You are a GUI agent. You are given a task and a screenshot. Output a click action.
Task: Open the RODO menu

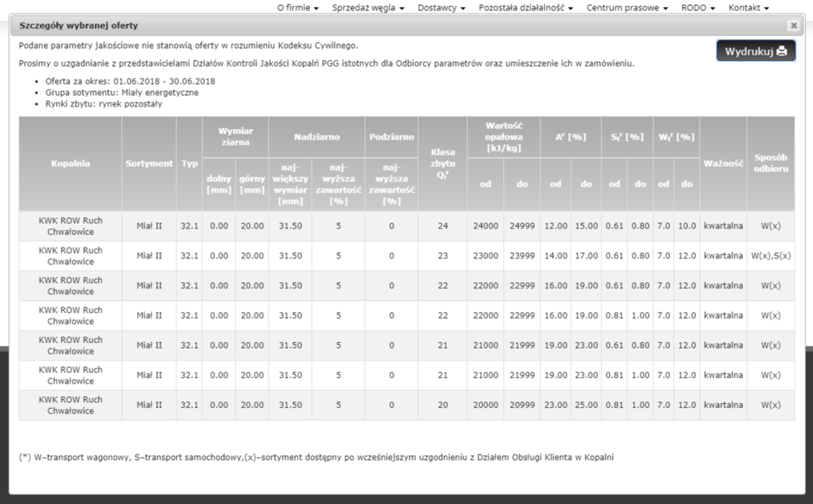point(698,7)
